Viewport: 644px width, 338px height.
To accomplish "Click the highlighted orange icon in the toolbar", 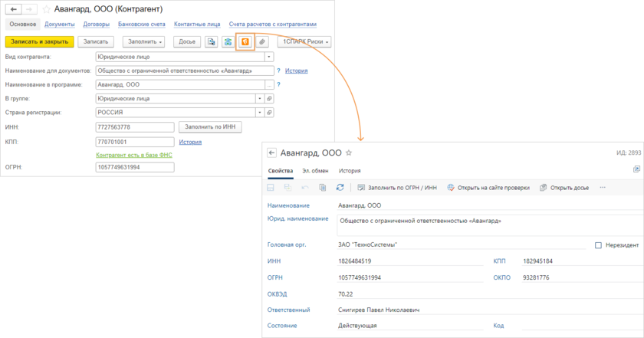I will 245,41.
